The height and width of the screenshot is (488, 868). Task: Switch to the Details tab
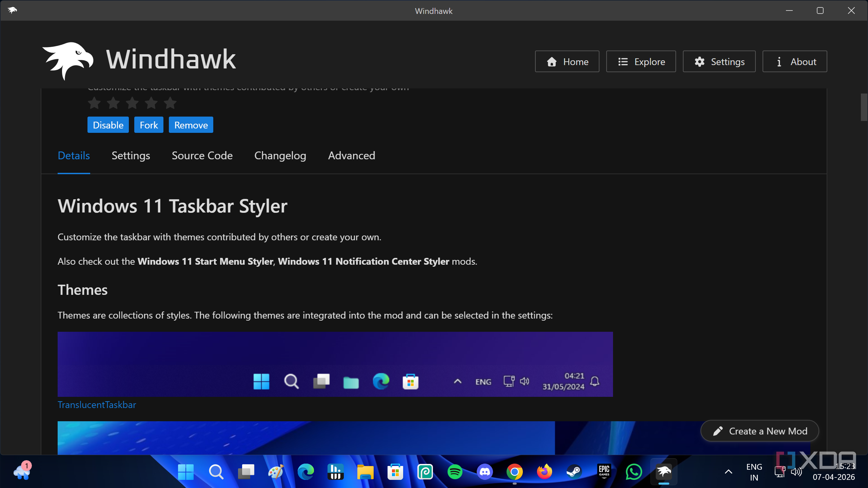tap(74, 156)
